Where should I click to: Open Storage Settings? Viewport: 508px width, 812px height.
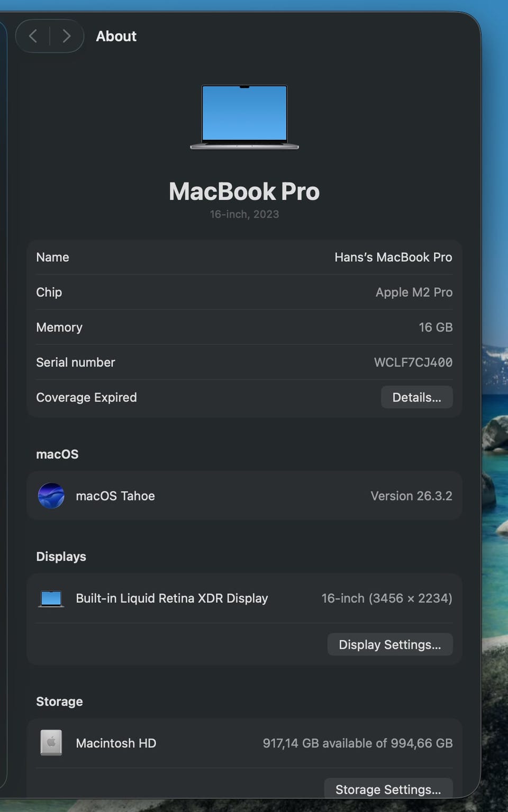click(388, 789)
